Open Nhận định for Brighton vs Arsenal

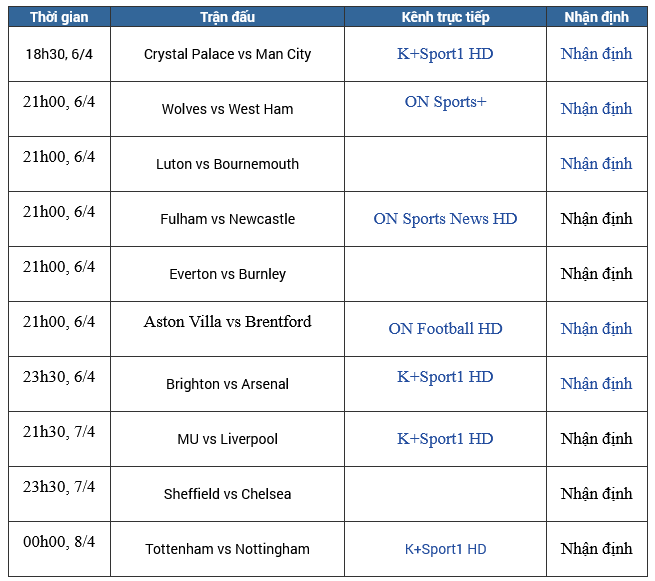click(x=596, y=384)
